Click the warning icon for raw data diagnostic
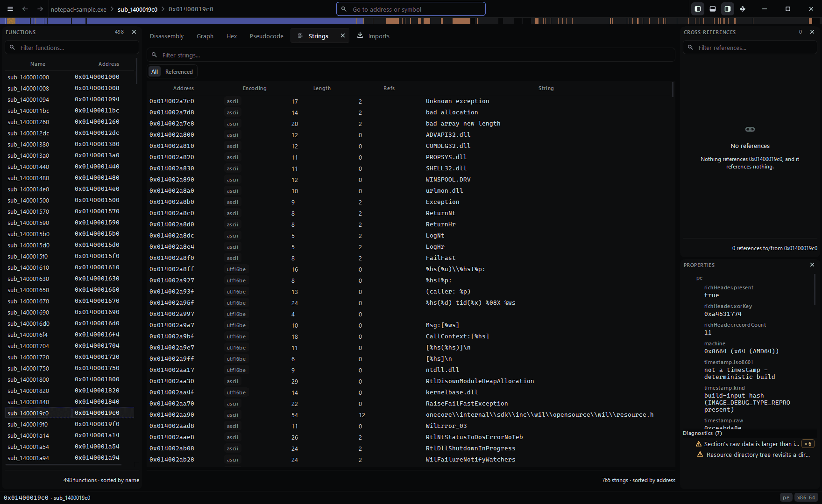 pos(699,444)
